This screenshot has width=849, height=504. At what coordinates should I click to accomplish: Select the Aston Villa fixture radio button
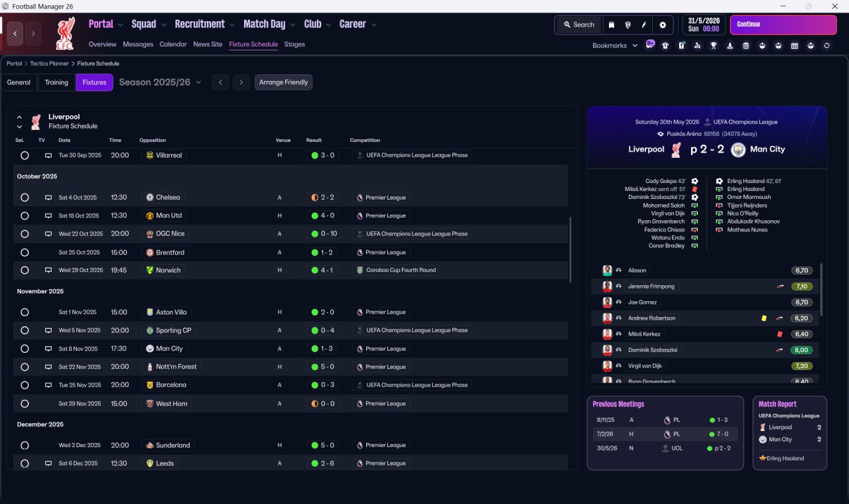[x=25, y=312]
